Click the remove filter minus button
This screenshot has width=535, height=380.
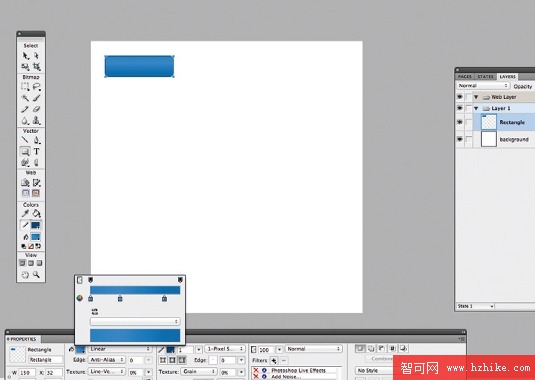(284, 360)
